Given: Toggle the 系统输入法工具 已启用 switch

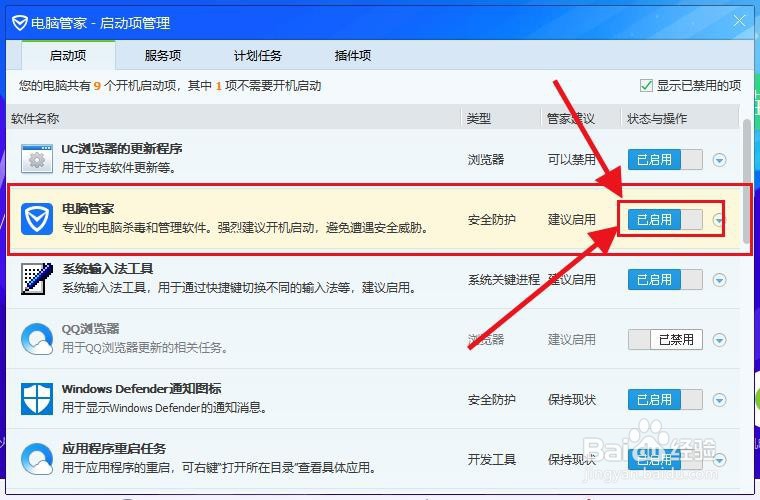Looking at the screenshot, I should coord(665,280).
